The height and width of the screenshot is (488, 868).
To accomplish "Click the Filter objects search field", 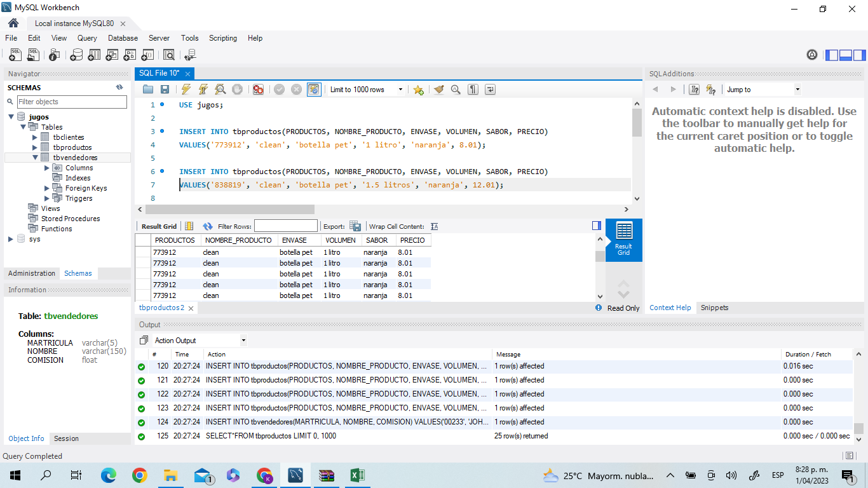I will 72,102.
